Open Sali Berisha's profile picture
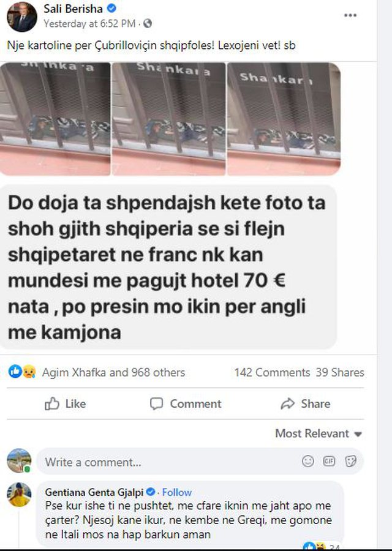The image size is (392, 551). [21, 17]
